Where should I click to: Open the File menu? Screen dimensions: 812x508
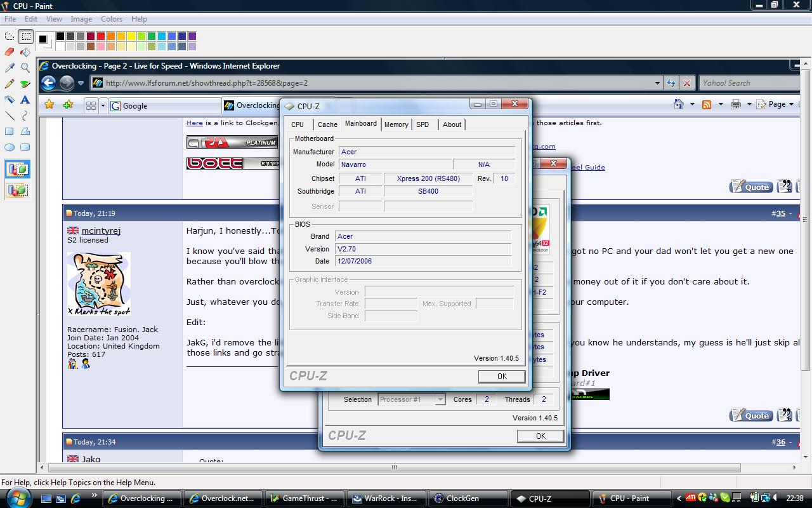pos(10,19)
